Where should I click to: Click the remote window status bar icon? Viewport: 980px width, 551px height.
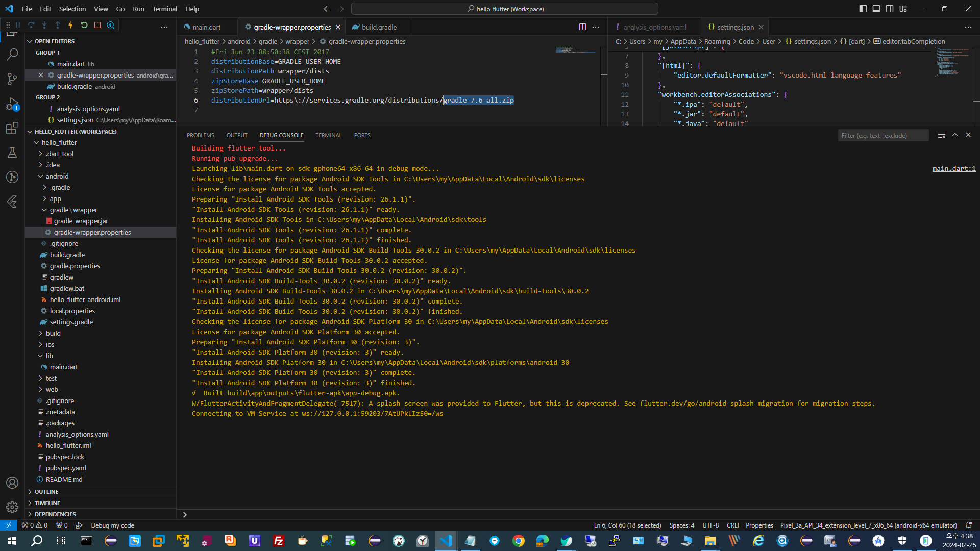[9, 525]
